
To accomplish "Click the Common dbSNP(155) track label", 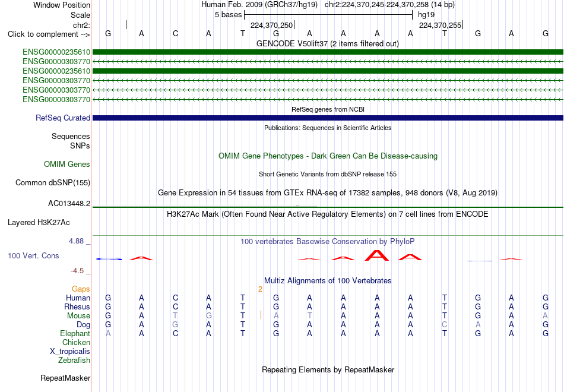I will [x=53, y=183].
